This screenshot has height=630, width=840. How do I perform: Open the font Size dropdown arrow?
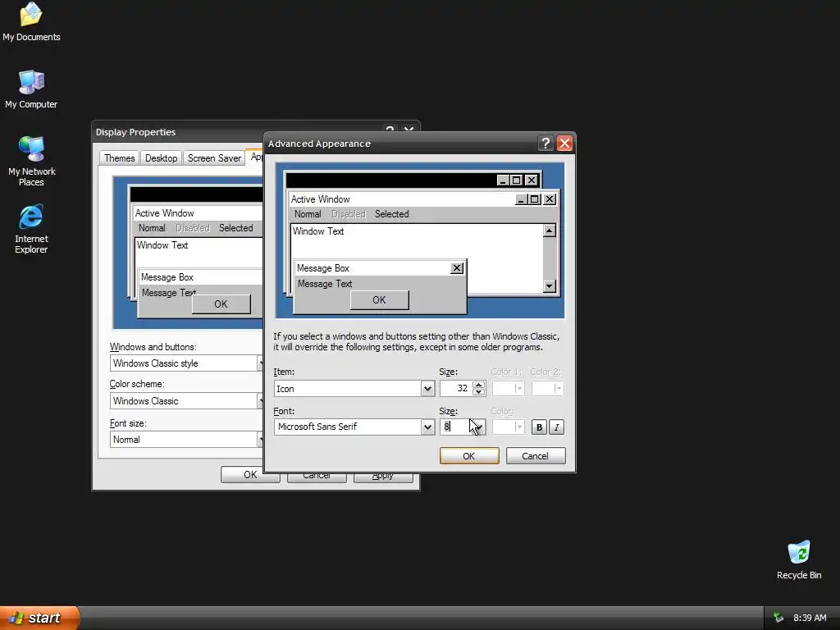tap(479, 427)
